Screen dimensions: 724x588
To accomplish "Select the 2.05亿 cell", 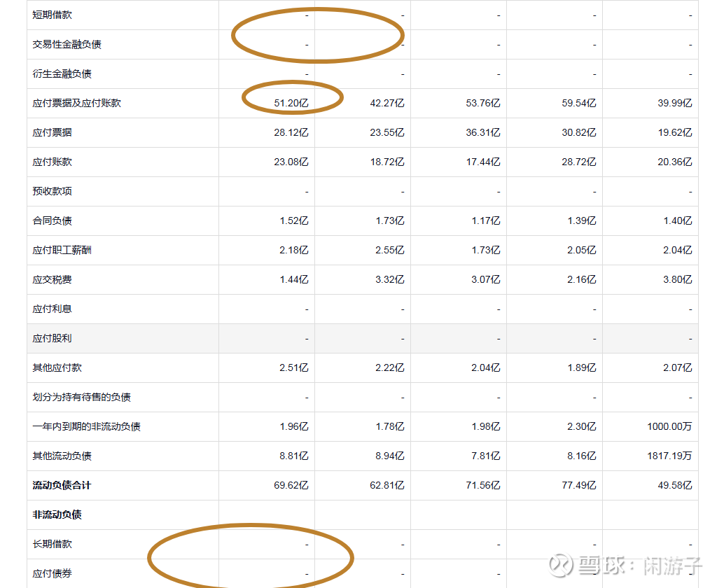I will point(583,250).
